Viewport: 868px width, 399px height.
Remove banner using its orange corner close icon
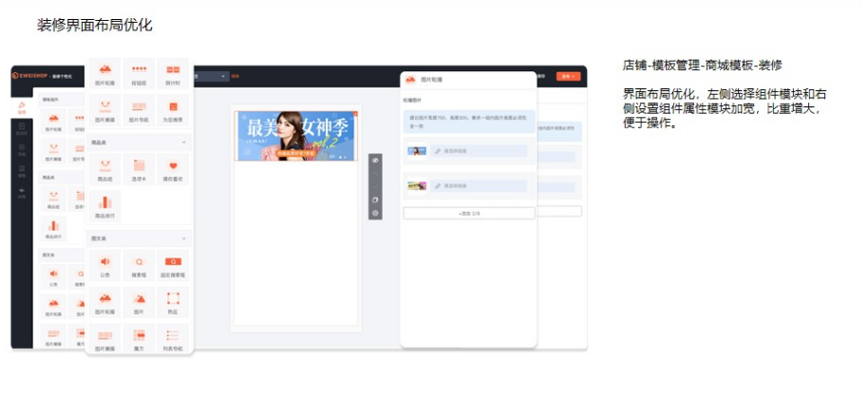click(x=355, y=114)
